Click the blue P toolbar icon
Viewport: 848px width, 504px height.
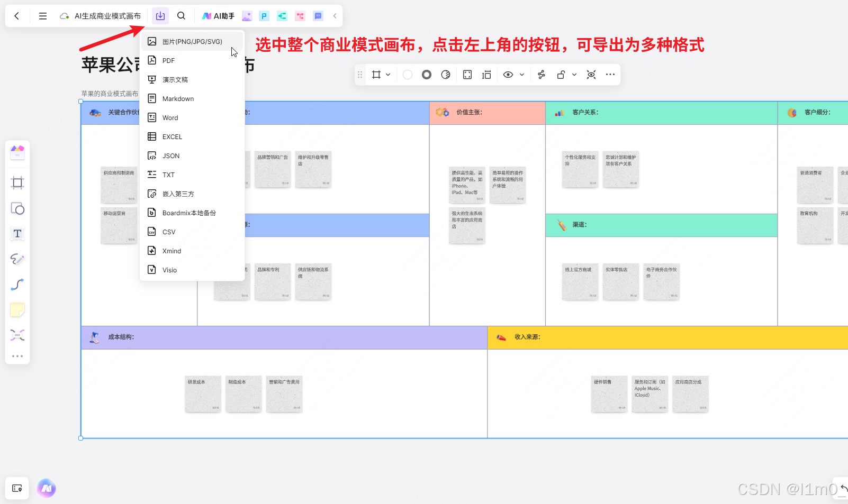click(264, 16)
